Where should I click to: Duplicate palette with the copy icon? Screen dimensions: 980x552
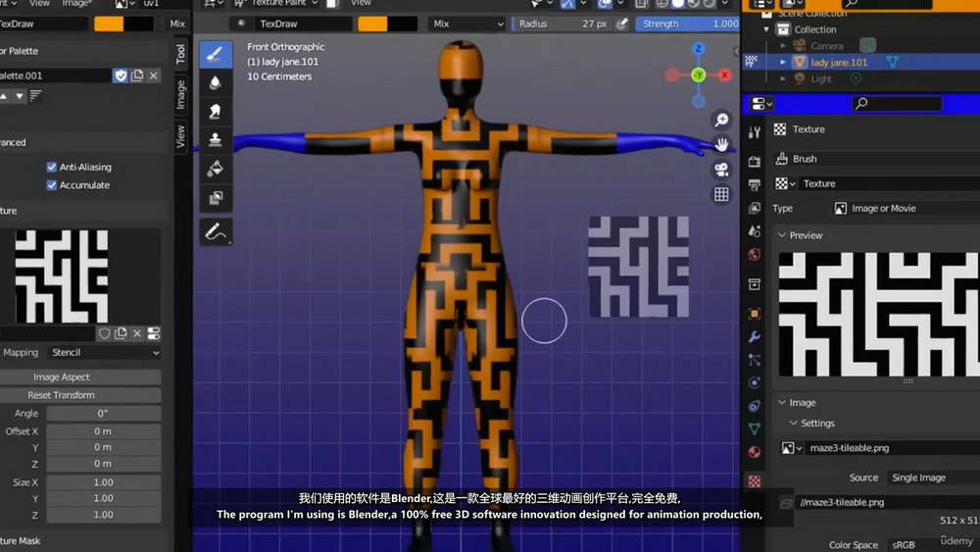(x=137, y=75)
